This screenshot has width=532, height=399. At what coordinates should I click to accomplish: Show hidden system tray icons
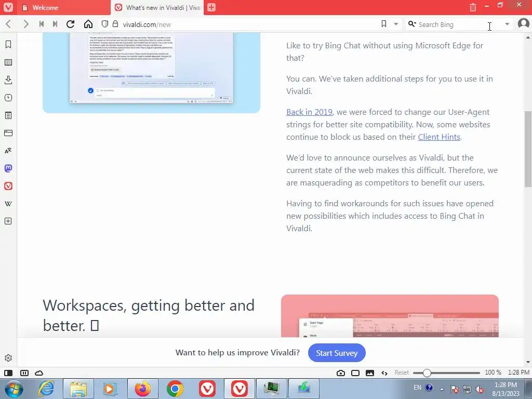click(442, 389)
